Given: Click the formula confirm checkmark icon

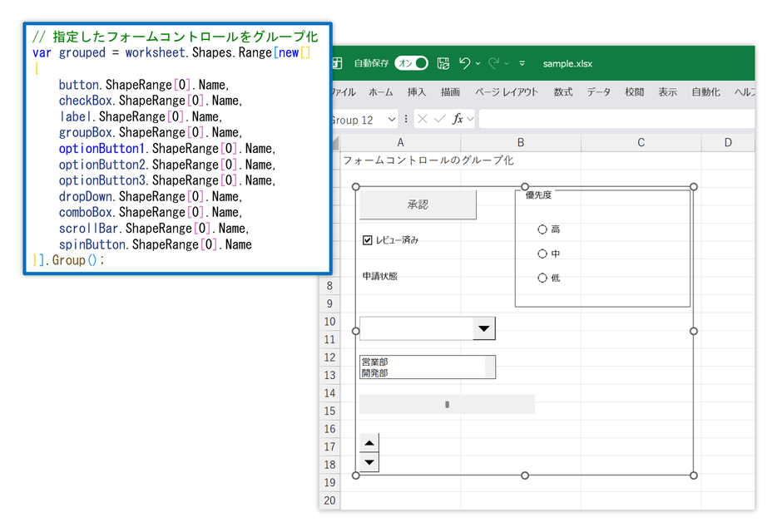Looking at the screenshot, I should [x=439, y=119].
